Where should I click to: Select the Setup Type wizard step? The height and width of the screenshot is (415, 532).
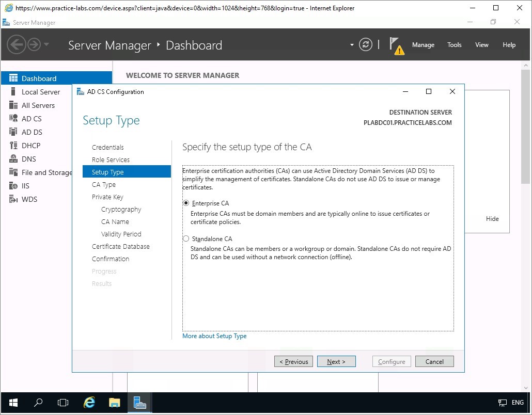point(127,172)
